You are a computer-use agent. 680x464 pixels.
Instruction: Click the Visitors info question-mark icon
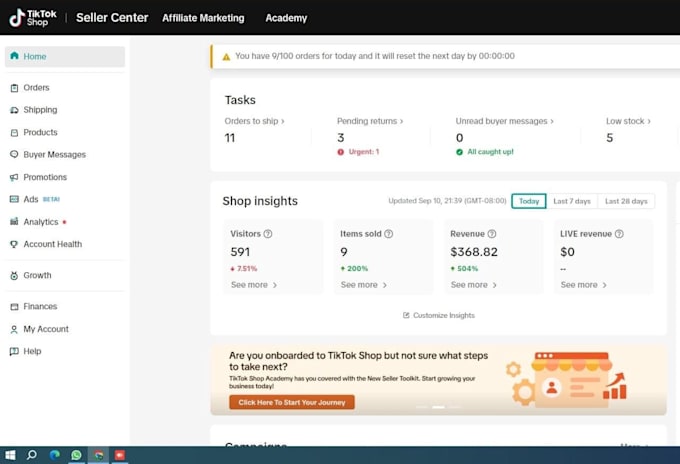click(268, 234)
